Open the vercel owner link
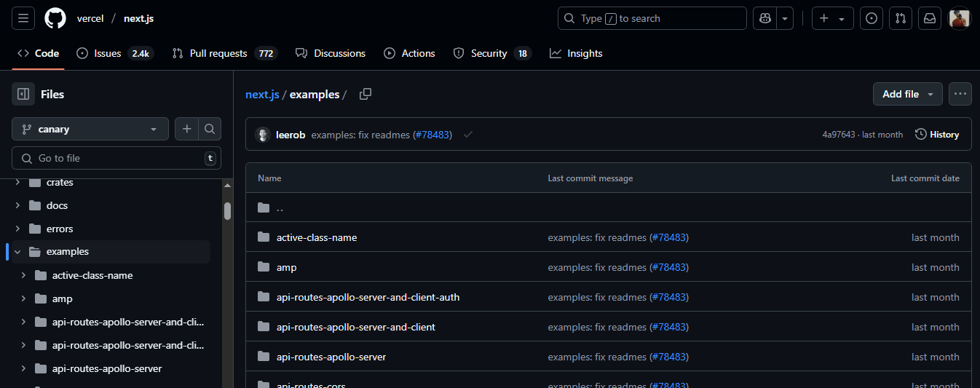 click(x=90, y=18)
